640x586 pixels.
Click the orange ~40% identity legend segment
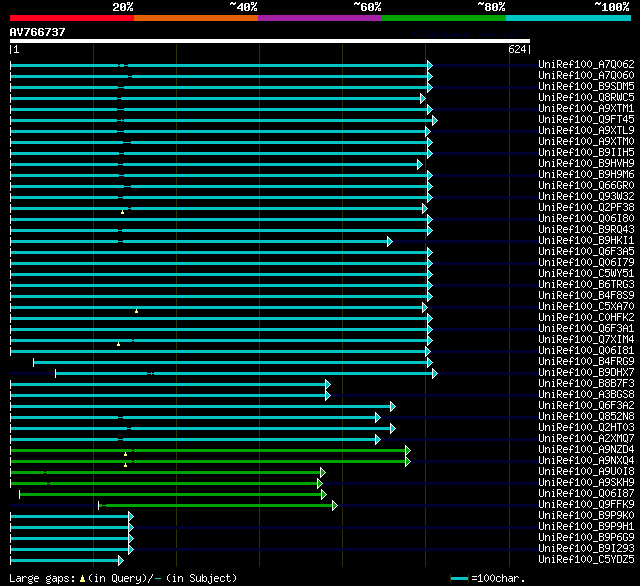(196, 18)
